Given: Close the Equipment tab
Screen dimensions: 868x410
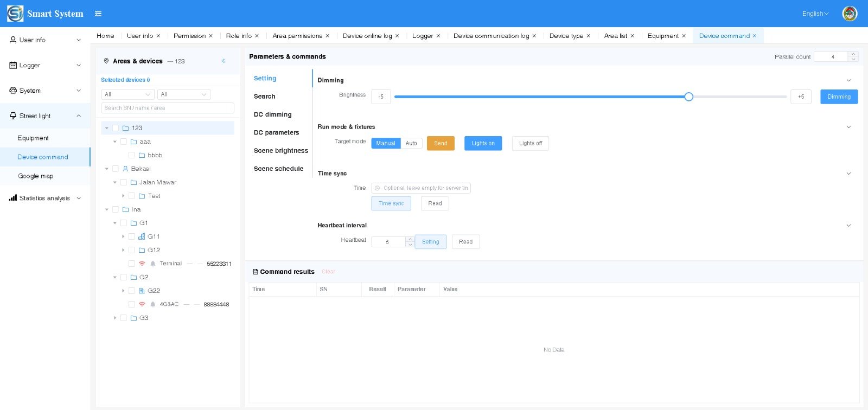Looking at the screenshot, I should tap(684, 36).
